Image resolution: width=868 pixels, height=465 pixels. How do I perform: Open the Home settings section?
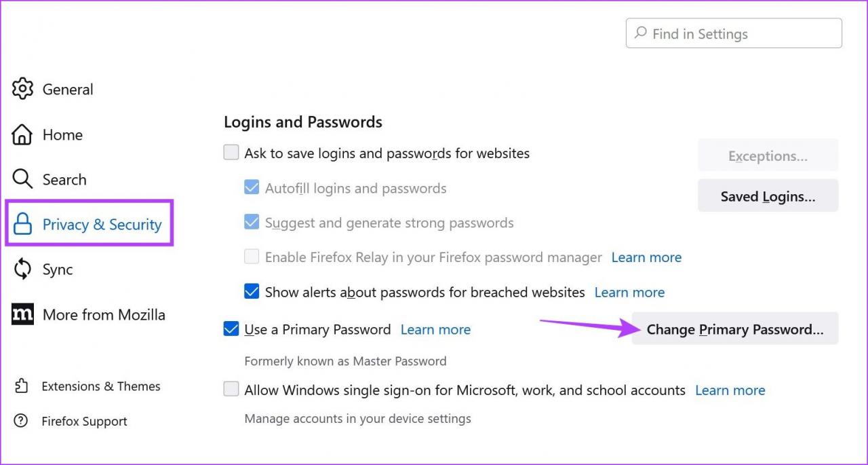(62, 134)
